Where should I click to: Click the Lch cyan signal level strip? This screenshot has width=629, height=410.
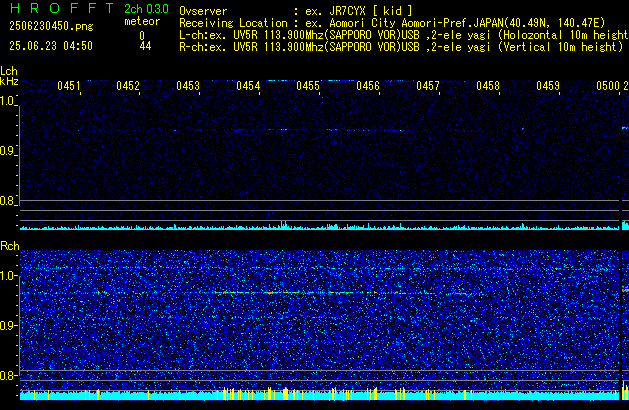coord(319,226)
